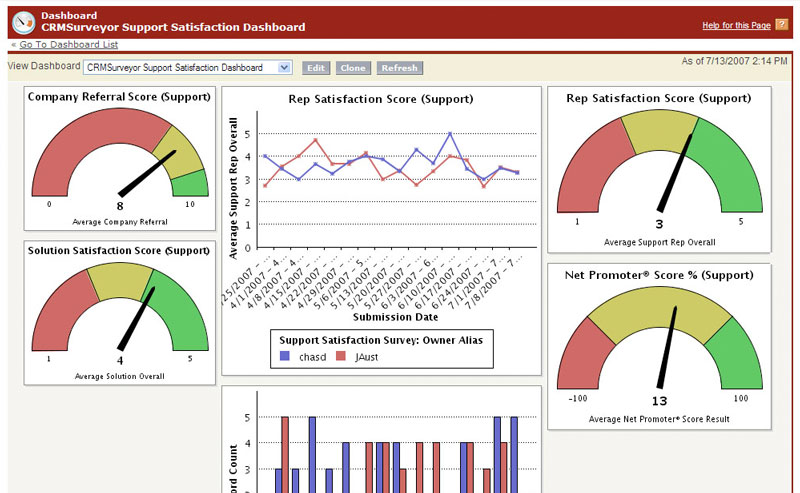Click the Average Company Referral label

120,222
